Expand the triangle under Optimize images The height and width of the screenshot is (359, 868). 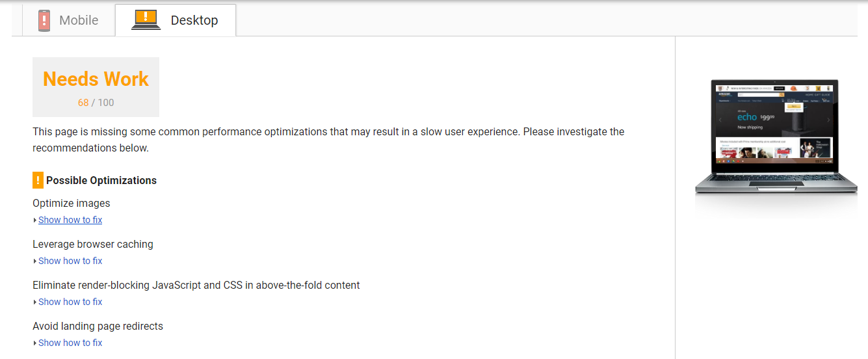pyautogui.click(x=35, y=220)
